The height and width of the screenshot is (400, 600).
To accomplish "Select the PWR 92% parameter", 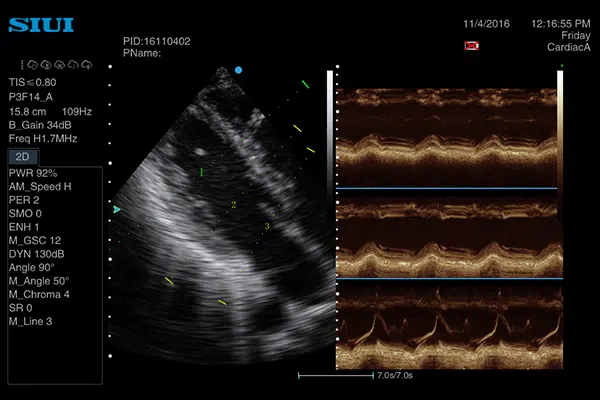I will pyautogui.click(x=32, y=174).
